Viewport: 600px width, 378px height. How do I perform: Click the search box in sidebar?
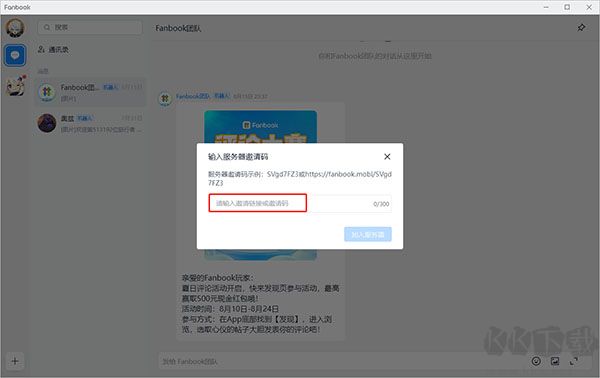90,27
